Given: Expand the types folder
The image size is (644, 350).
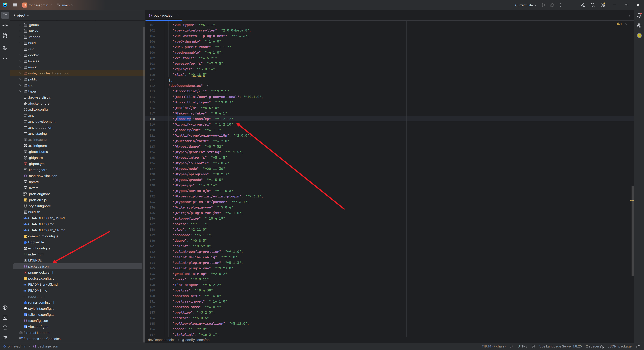Looking at the screenshot, I should coord(20,91).
